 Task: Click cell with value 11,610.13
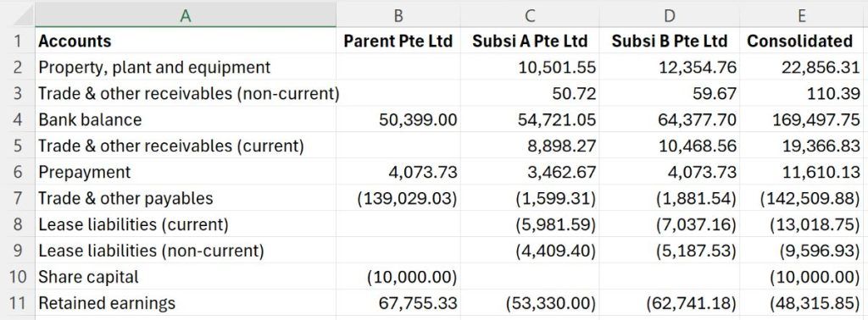[x=802, y=172]
